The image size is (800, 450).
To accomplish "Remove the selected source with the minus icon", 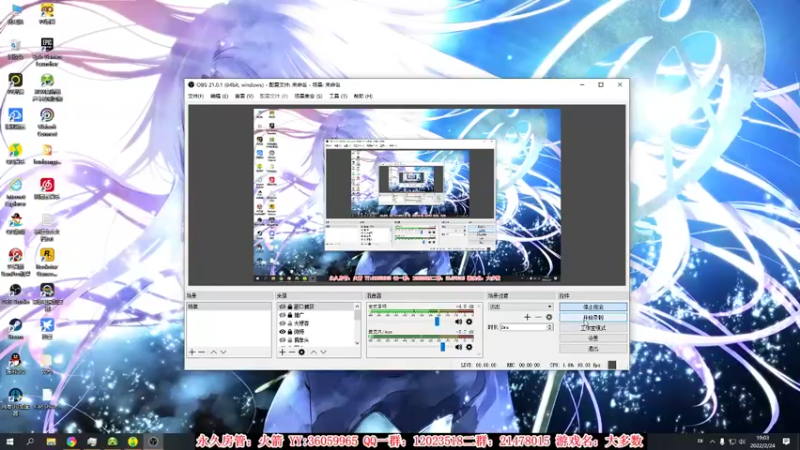I will [x=292, y=352].
